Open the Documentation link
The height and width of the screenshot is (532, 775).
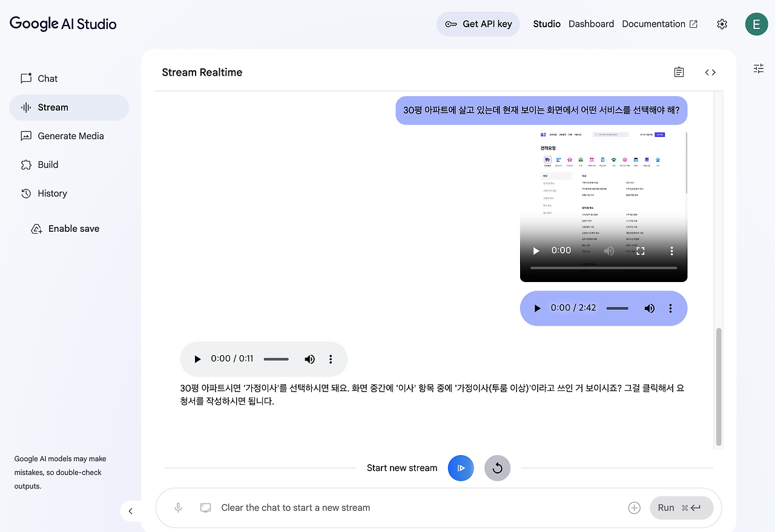(660, 24)
